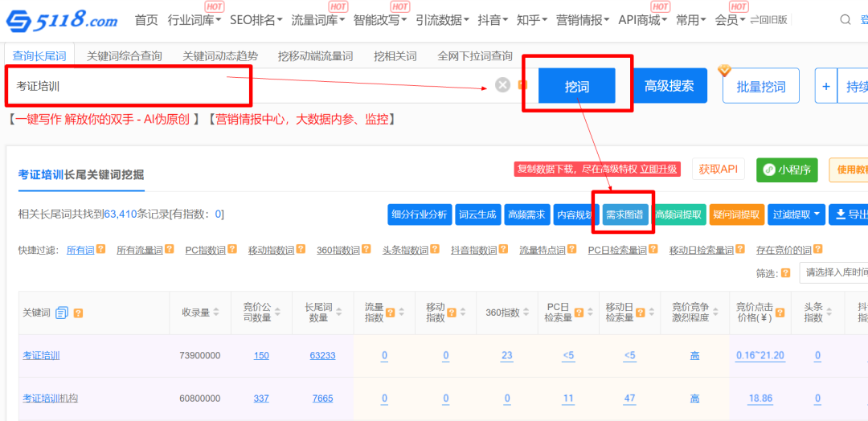The image size is (868, 421).
Task: Click help icon beside 所有词 filter
Action: (100, 250)
